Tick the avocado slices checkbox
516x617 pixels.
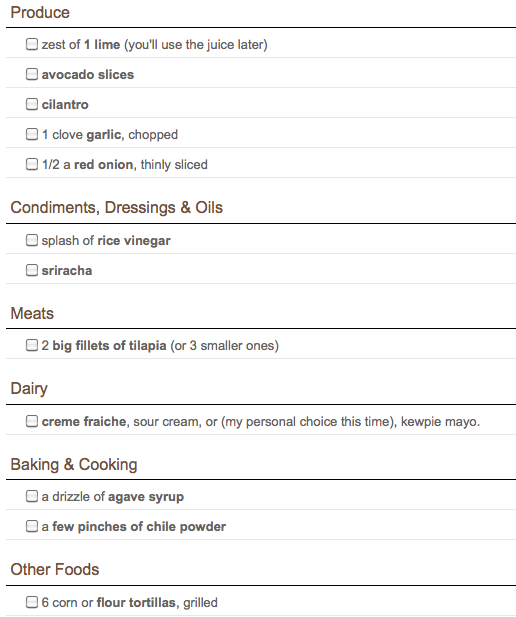click(32, 74)
